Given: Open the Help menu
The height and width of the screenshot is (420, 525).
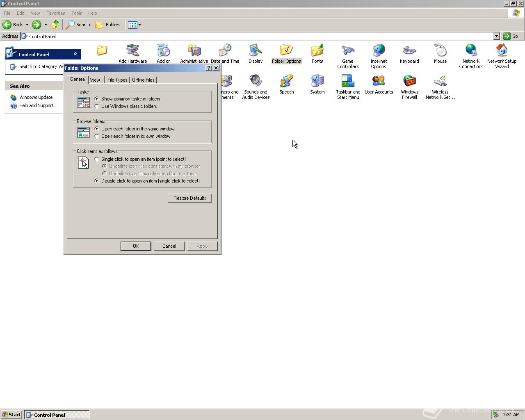Looking at the screenshot, I should tap(92, 13).
